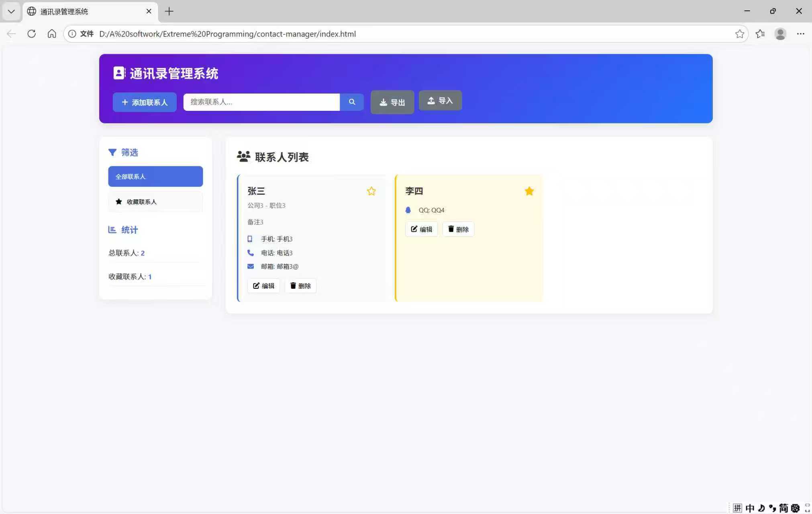This screenshot has width=812, height=514.
Task: Edit the 张三 contact
Action: [x=263, y=286]
